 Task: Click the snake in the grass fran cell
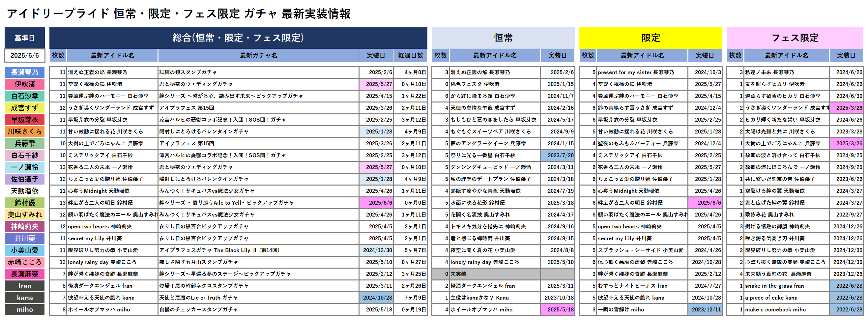click(x=786, y=286)
